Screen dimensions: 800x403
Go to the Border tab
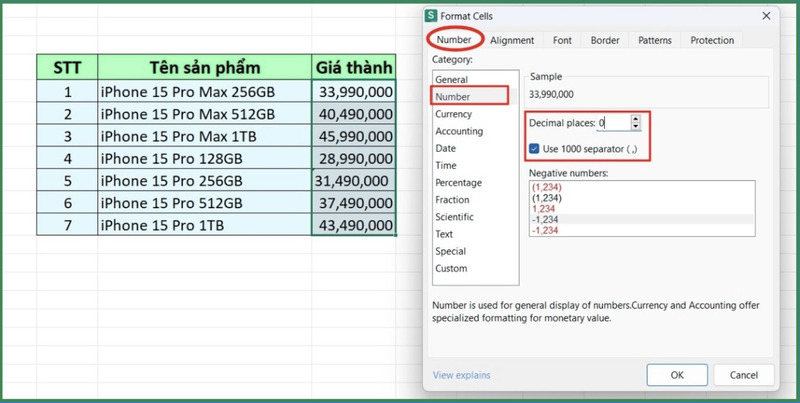[605, 40]
